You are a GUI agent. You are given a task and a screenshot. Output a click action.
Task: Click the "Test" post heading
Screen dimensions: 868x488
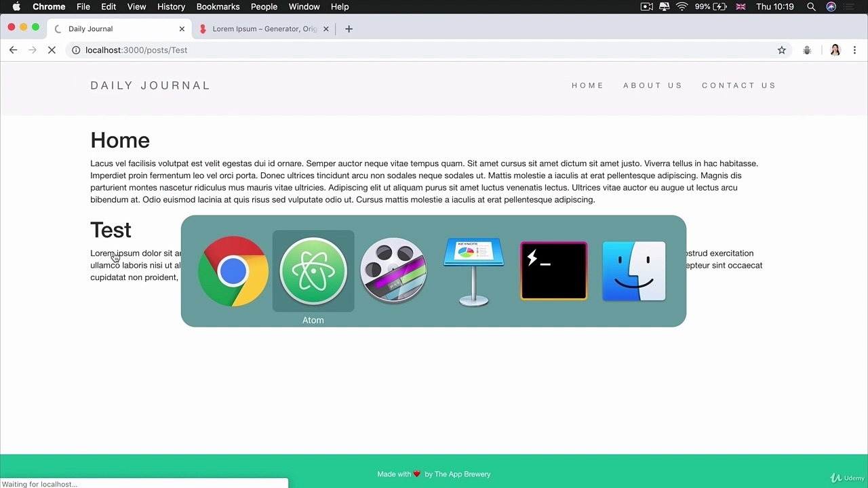click(111, 230)
